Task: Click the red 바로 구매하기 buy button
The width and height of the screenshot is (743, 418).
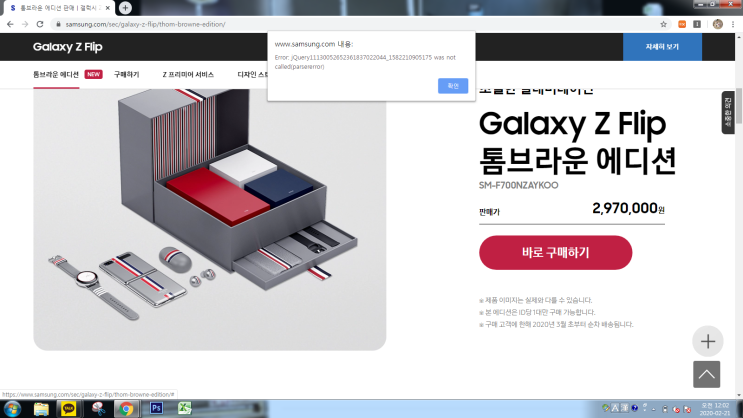Action: [555, 253]
